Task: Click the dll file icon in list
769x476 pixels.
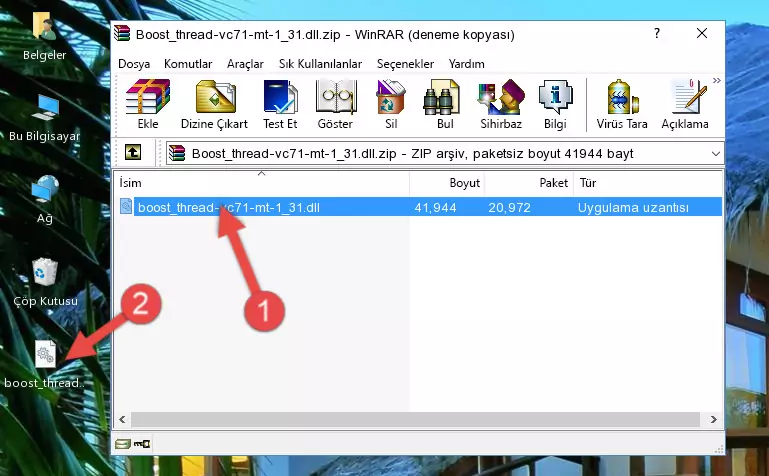Action: coord(126,206)
